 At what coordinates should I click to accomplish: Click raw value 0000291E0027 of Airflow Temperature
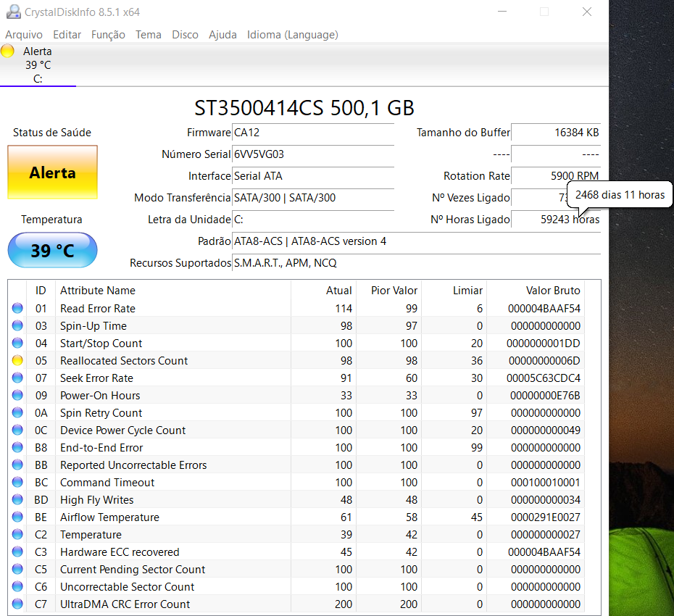pos(546,517)
